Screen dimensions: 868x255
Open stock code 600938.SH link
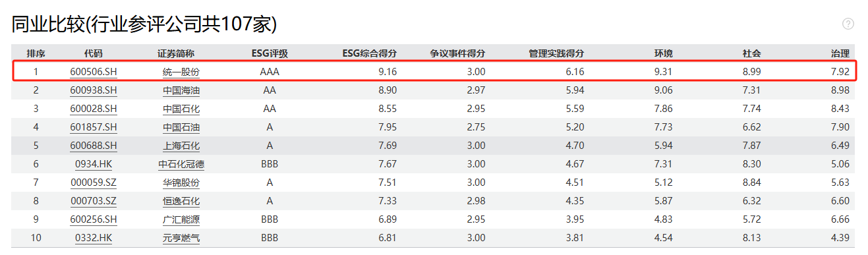tap(94, 90)
